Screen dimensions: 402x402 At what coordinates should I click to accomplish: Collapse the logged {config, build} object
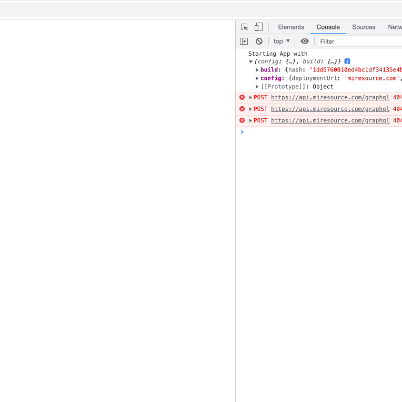coord(251,62)
